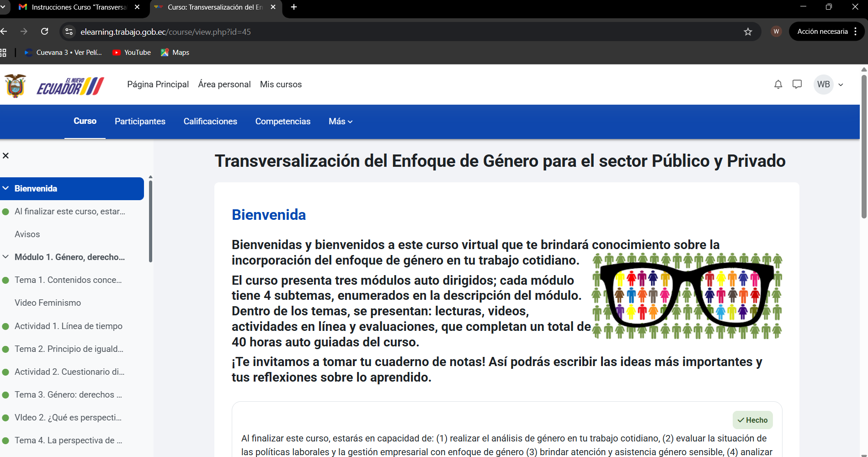The image size is (868, 457).
Task: Click the site information icon in address bar
Action: pos(69,32)
